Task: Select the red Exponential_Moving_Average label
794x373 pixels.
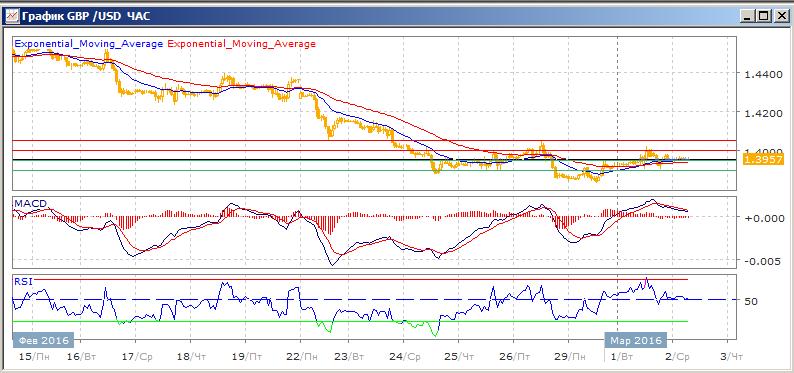Action: [242, 44]
